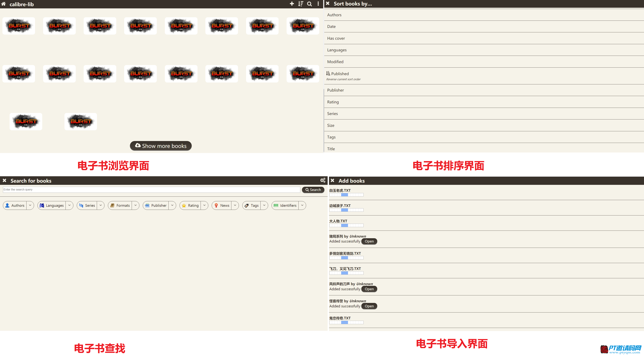
Task: Sort books by Series
Action: (x=484, y=114)
